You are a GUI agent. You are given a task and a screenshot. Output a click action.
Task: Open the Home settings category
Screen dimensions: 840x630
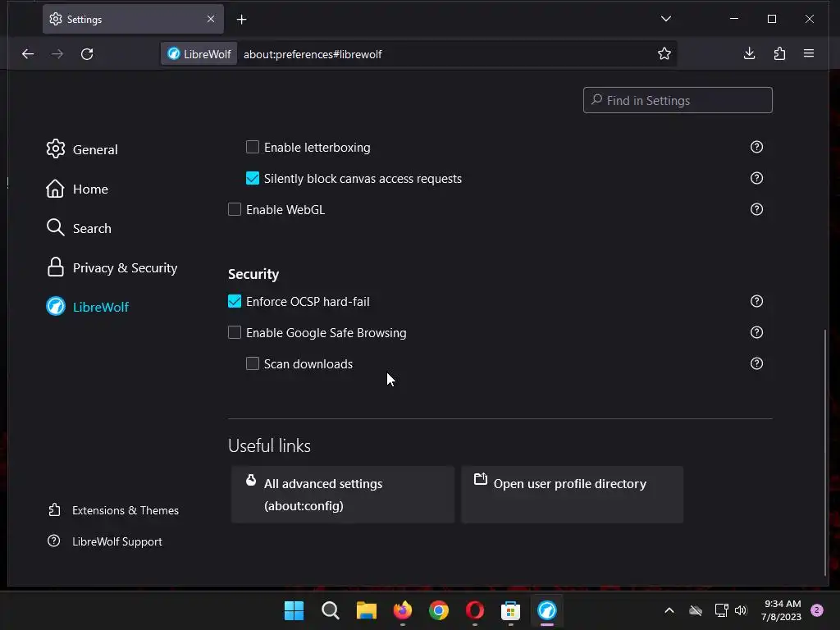point(77,189)
